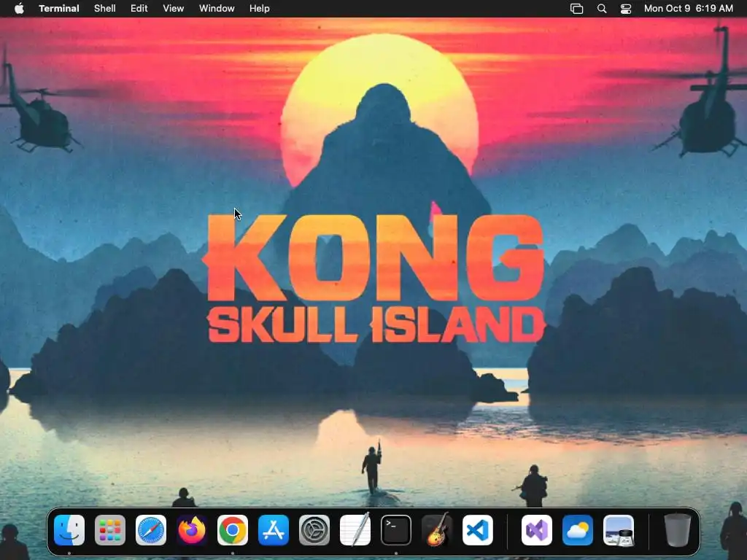747x560 pixels.
Task: Open TextEdit from the Dock
Action: pos(355,530)
